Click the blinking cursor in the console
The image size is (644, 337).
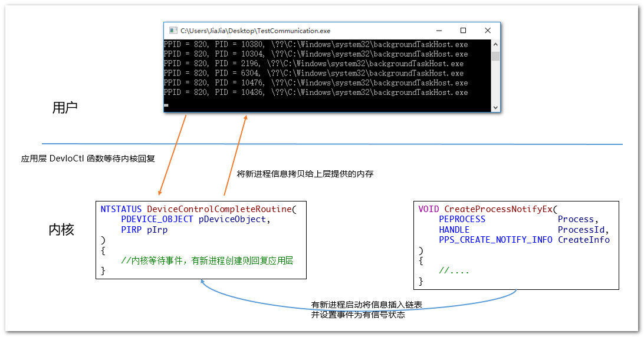[166, 105]
